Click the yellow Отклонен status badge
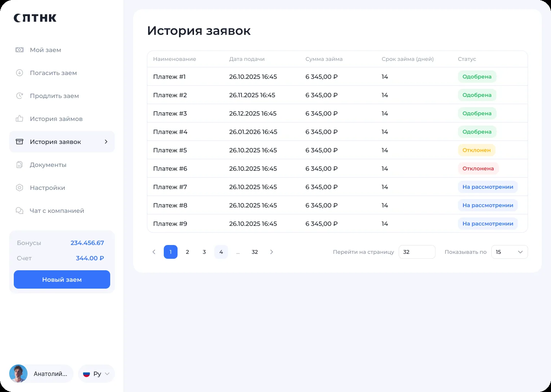This screenshot has height=392, width=551. [477, 150]
